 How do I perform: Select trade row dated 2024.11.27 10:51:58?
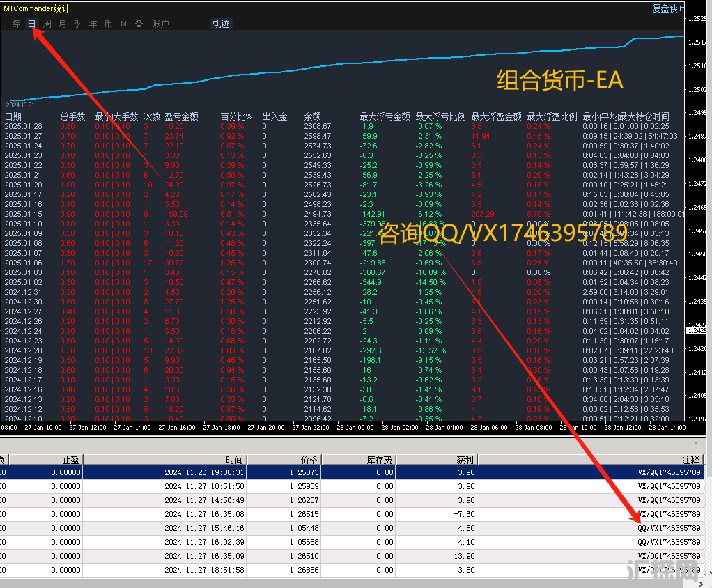click(x=352, y=486)
